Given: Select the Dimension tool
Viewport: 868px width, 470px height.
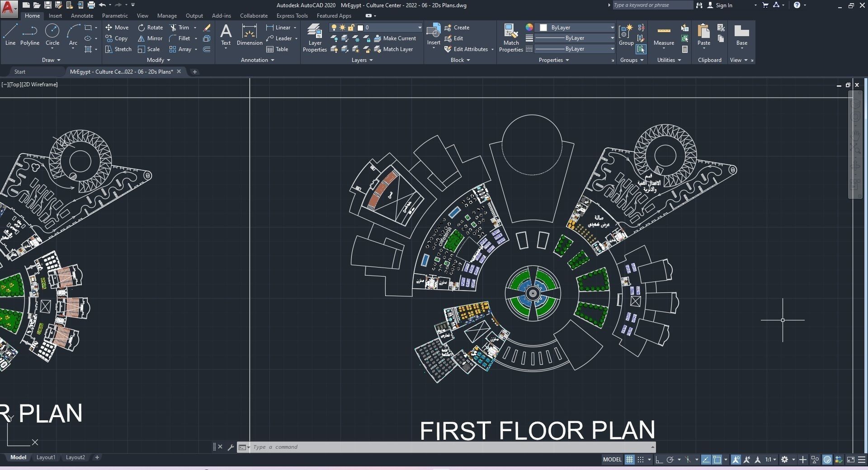Looking at the screenshot, I should [250, 35].
